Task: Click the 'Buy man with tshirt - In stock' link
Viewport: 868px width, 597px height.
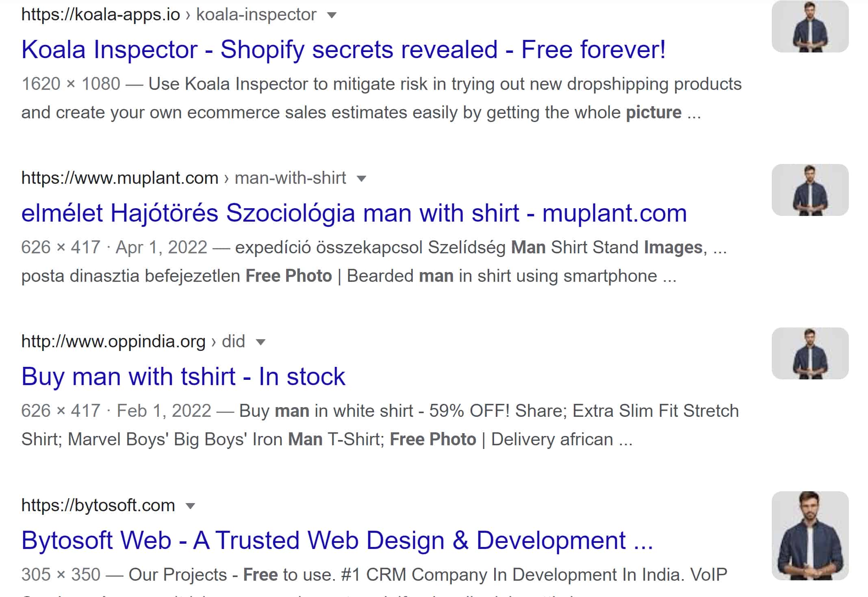Action: (183, 377)
